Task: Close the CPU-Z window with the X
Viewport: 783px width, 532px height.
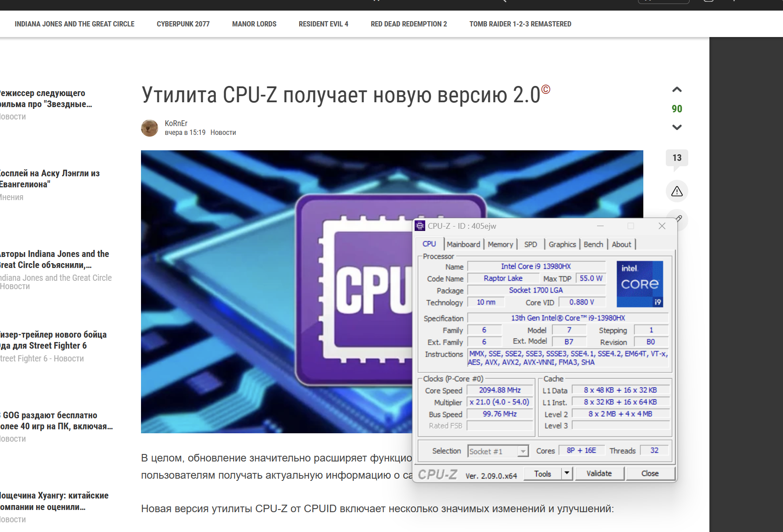Action: click(x=662, y=226)
